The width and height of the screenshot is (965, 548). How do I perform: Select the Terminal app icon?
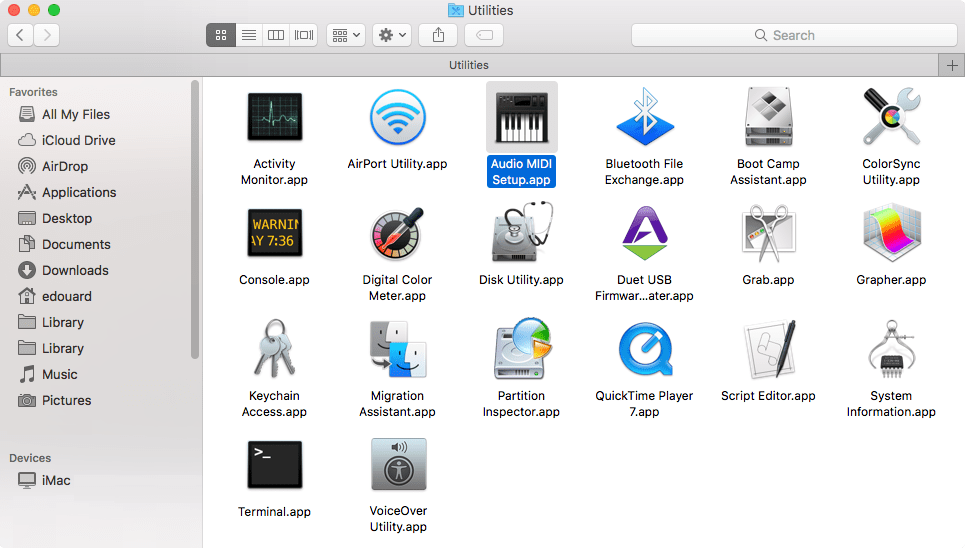click(x=274, y=464)
